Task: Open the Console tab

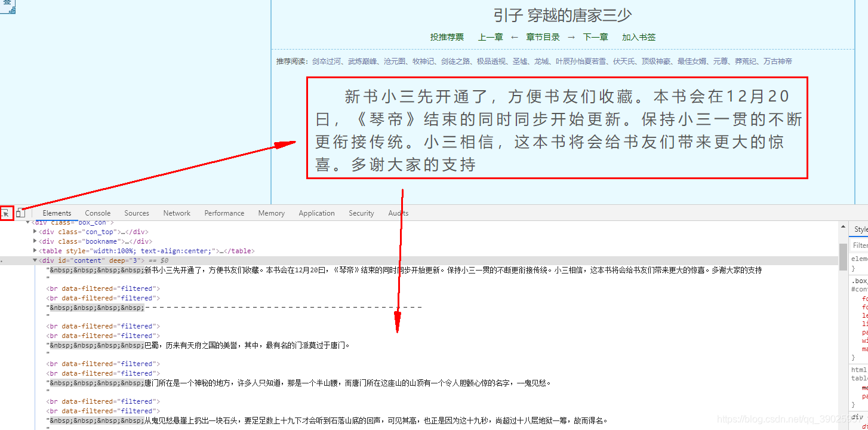Action: [x=98, y=213]
